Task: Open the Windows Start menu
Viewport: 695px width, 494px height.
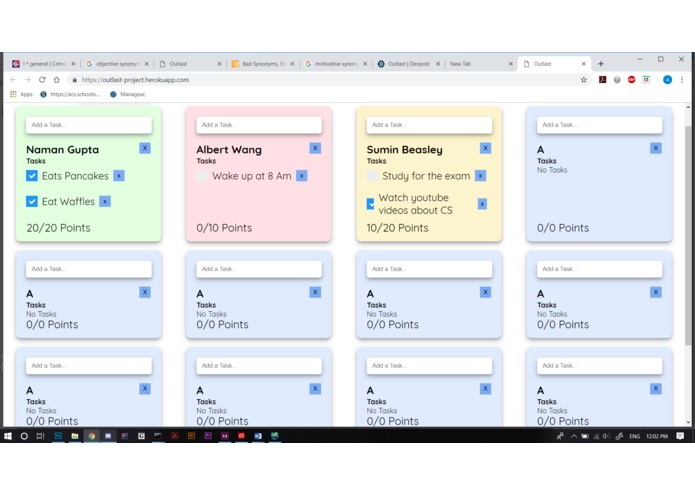Action: (x=8, y=436)
